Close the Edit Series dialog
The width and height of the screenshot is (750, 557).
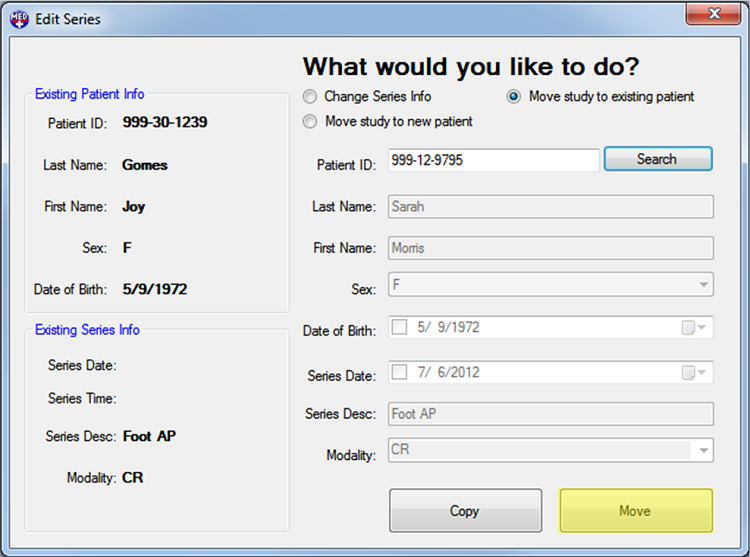coord(715,16)
